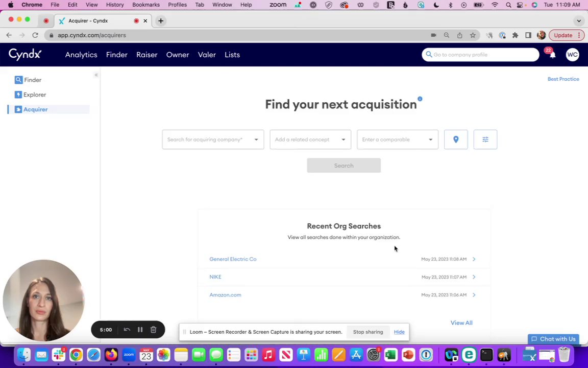Open Excel from the dock
This screenshot has width=588, height=368.
click(x=391, y=355)
